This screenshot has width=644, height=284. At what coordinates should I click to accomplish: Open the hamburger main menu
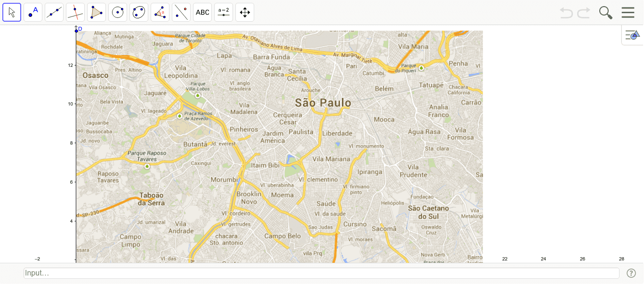click(x=628, y=13)
